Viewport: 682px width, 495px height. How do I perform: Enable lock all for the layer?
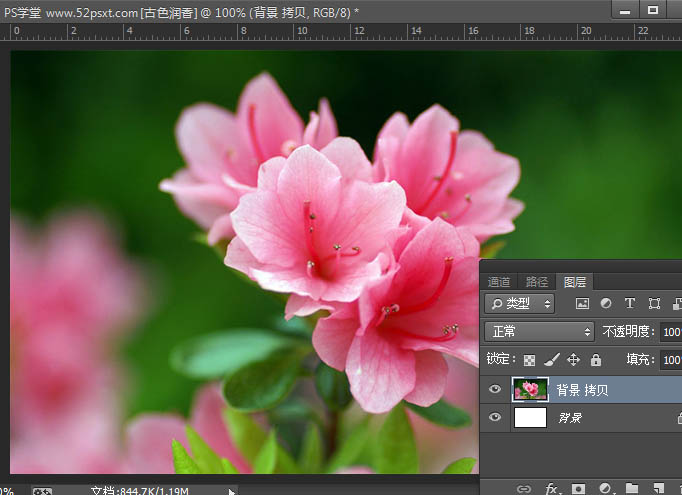coord(596,359)
